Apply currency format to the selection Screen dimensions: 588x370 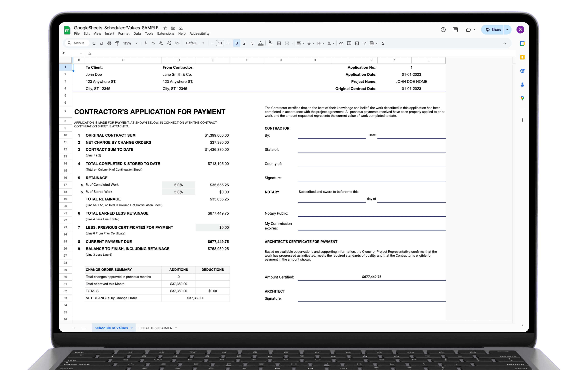pyautogui.click(x=146, y=43)
